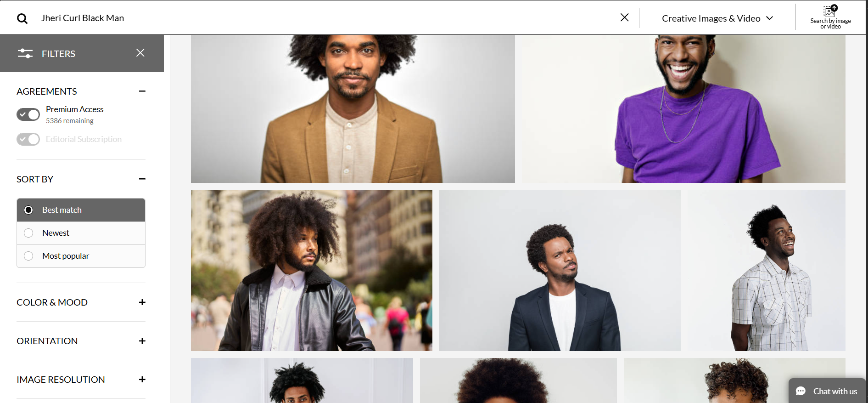Collapse the Agreements section
Image resolution: width=868 pixels, height=403 pixels.
pyautogui.click(x=142, y=91)
